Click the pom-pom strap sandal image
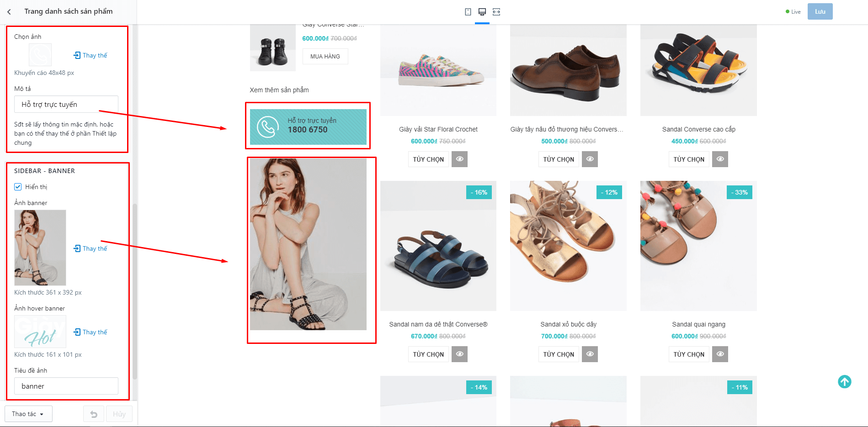This screenshot has height=427, width=868. (698, 246)
